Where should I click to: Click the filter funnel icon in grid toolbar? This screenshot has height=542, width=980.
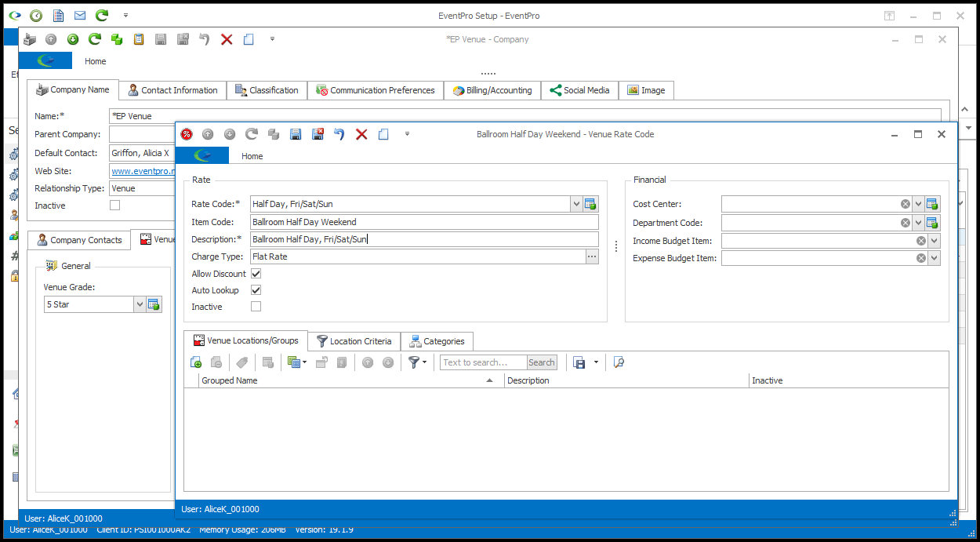click(x=414, y=362)
